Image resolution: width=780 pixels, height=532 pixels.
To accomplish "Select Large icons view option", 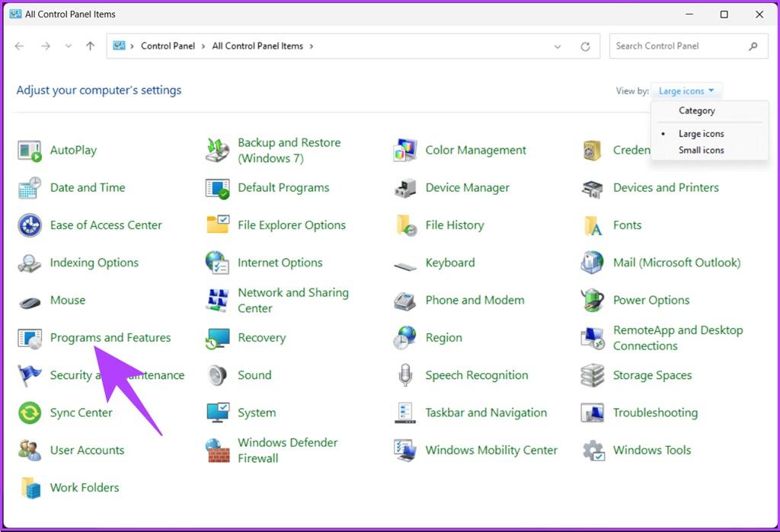I will tap(701, 134).
